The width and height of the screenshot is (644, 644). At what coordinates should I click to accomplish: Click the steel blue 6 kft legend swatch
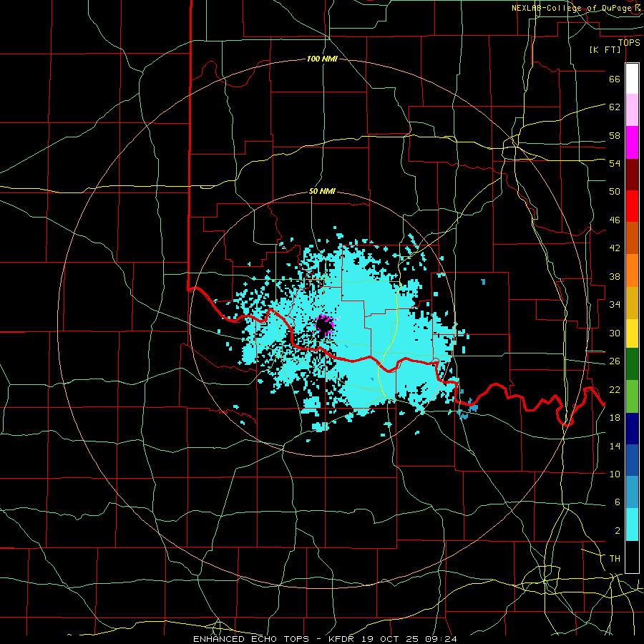pyautogui.click(x=632, y=492)
